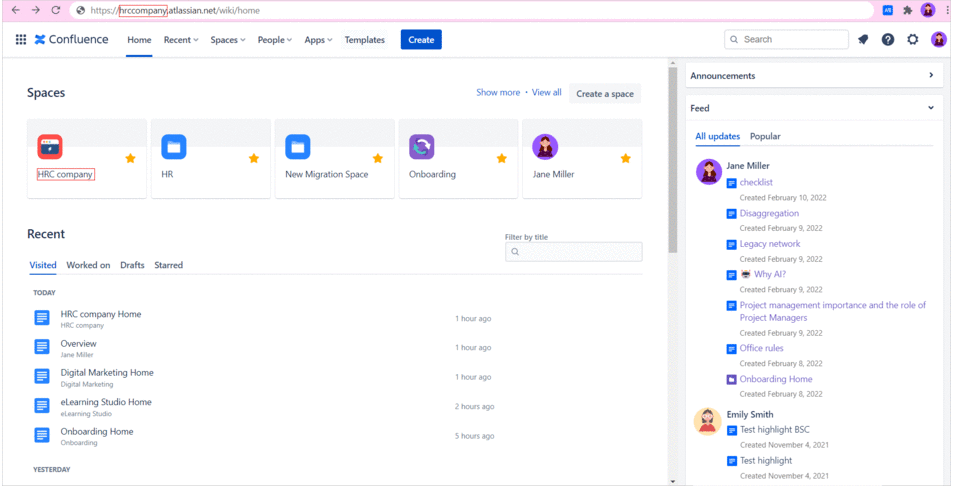
Task: Unstar the Onboarding space
Action: [x=502, y=159]
